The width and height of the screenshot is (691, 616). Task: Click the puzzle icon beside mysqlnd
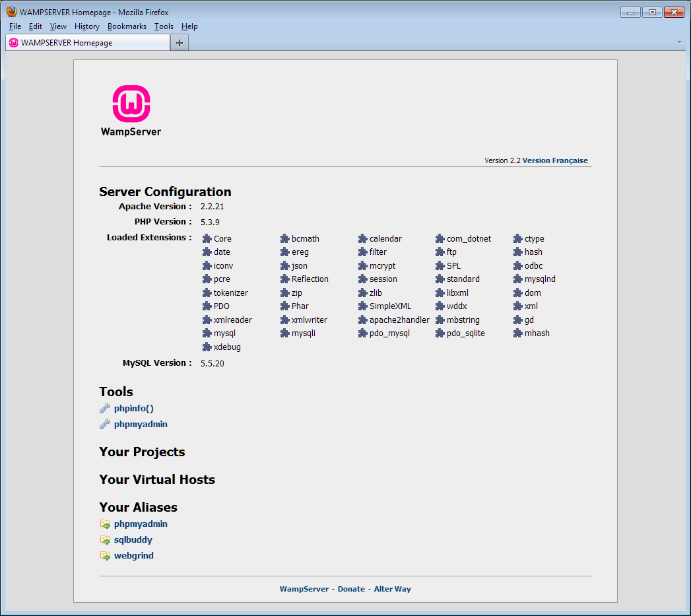tap(518, 279)
